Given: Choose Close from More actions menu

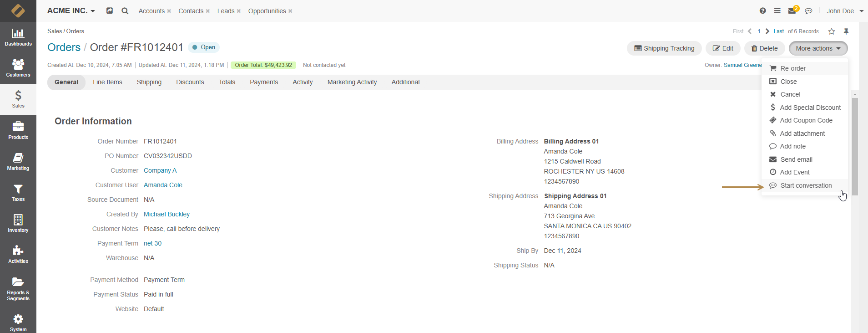Looking at the screenshot, I should pos(804,82).
